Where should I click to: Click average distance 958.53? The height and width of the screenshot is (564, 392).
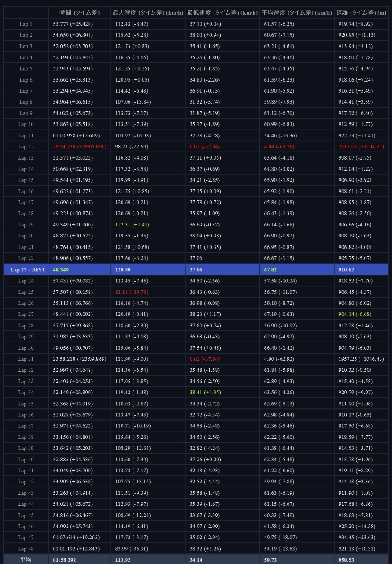[346, 560]
